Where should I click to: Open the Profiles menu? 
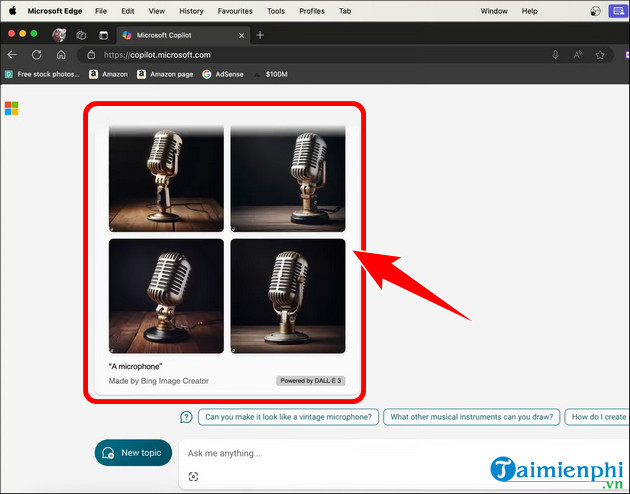[312, 11]
